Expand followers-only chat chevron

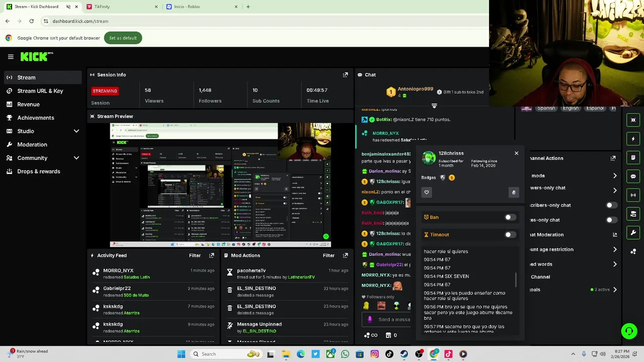pos(615,190)
